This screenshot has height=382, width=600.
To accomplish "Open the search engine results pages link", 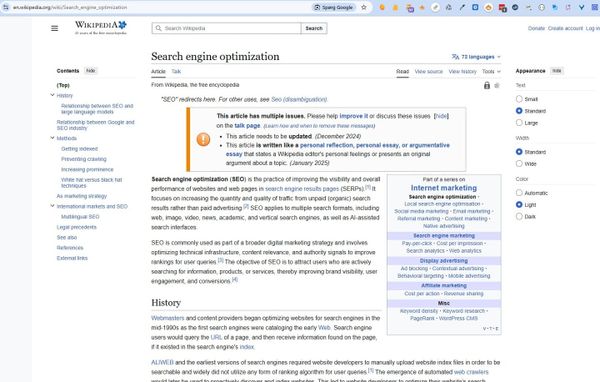I will (302, 189).
